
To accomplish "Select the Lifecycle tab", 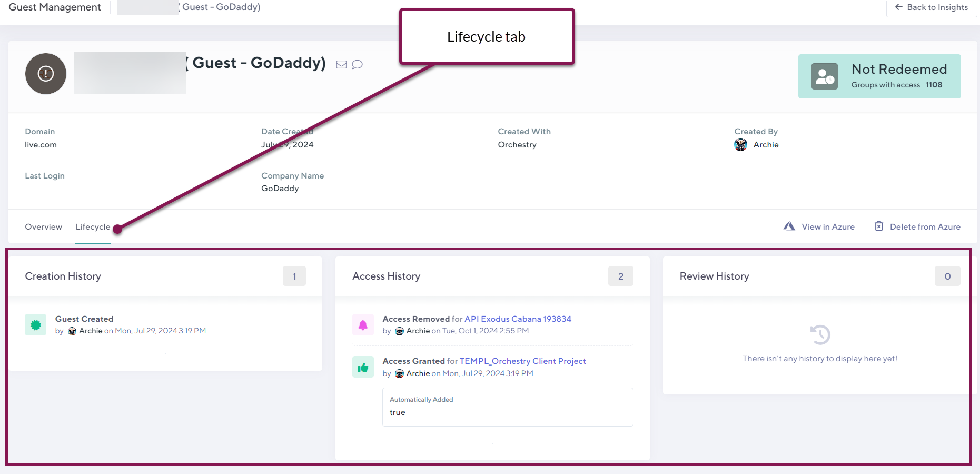I will 93,227.
